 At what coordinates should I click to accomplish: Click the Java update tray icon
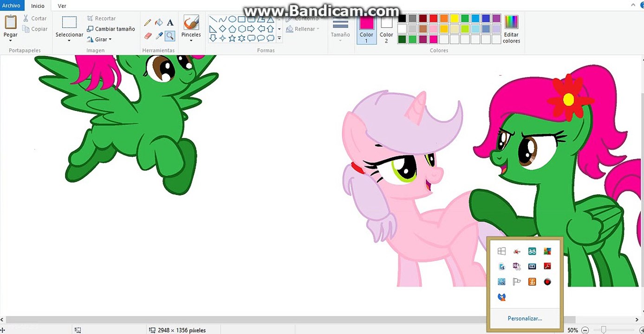click(x=532, y=282)
